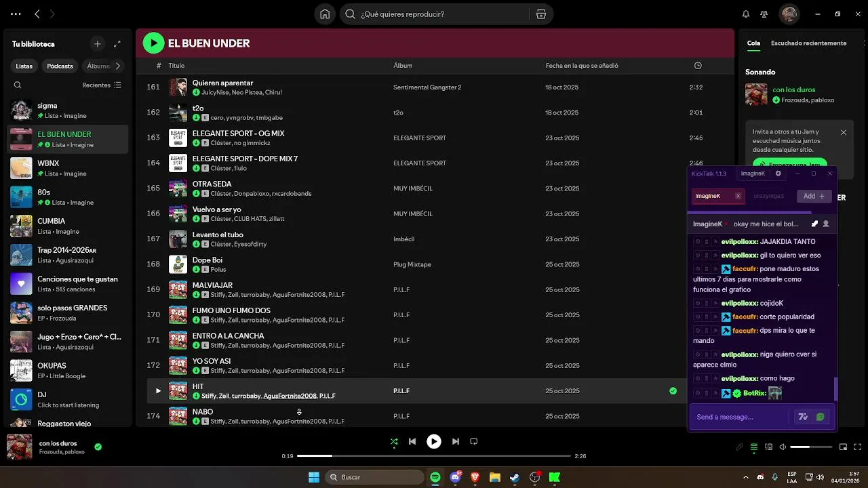Screen dimensions: 868x488
Task: Open KickTalk 7TV emotes button
Action: pyautogui.click(x=804, y=417)
